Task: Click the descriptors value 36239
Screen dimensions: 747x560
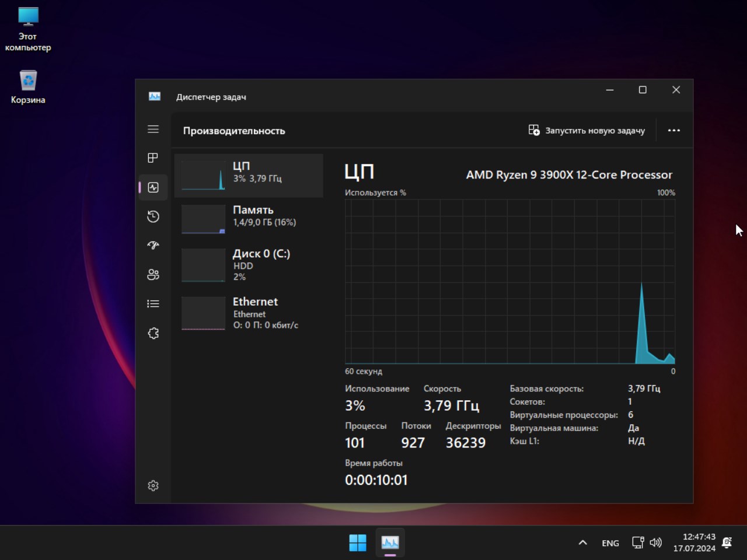Action: click(x=466, y=443)
